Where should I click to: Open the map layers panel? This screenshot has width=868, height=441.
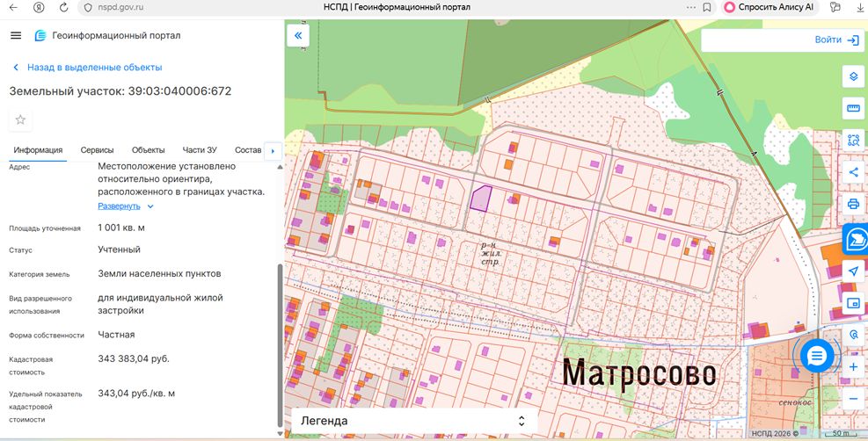pyautogui.click(x=852, y=76)
